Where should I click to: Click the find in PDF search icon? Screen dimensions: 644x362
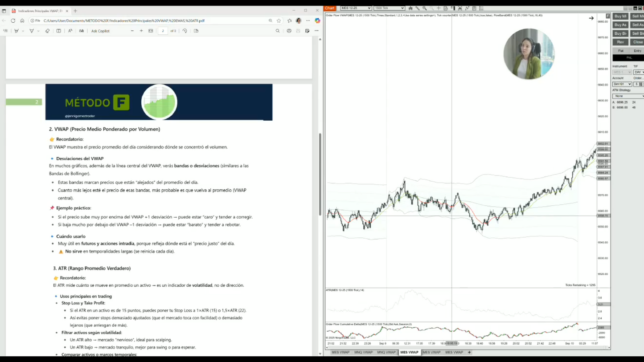pyautogui.click(x=277, y=31)
